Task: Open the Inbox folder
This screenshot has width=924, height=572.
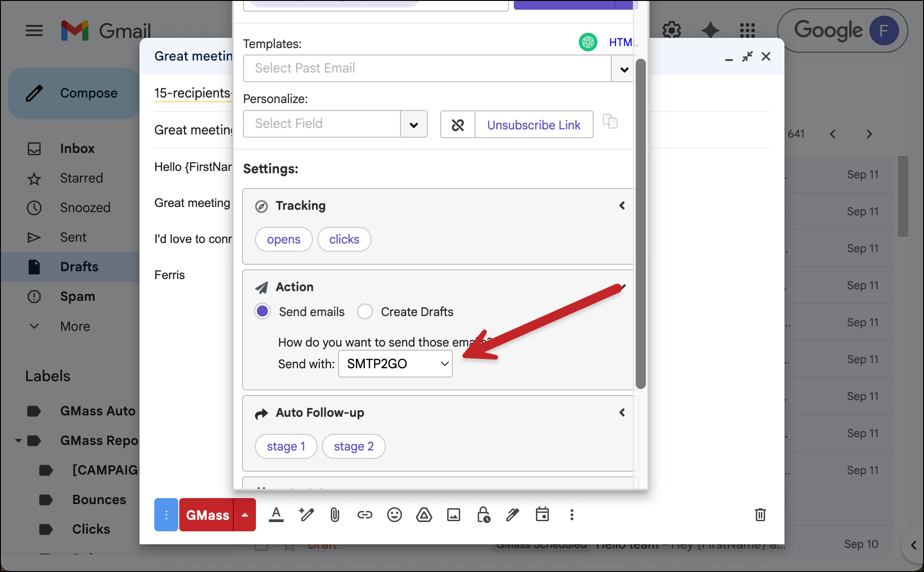Action: (x=77, y=148)
